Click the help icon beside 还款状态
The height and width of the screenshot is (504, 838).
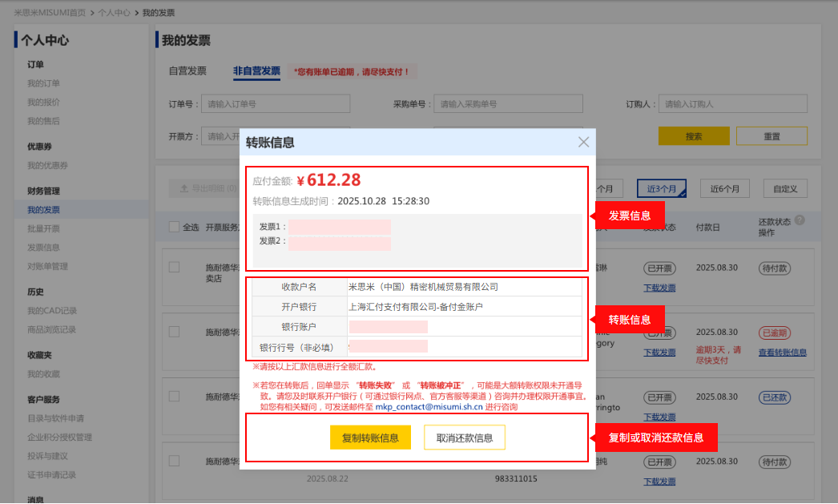pyautogui.click(x=799, y=220)
